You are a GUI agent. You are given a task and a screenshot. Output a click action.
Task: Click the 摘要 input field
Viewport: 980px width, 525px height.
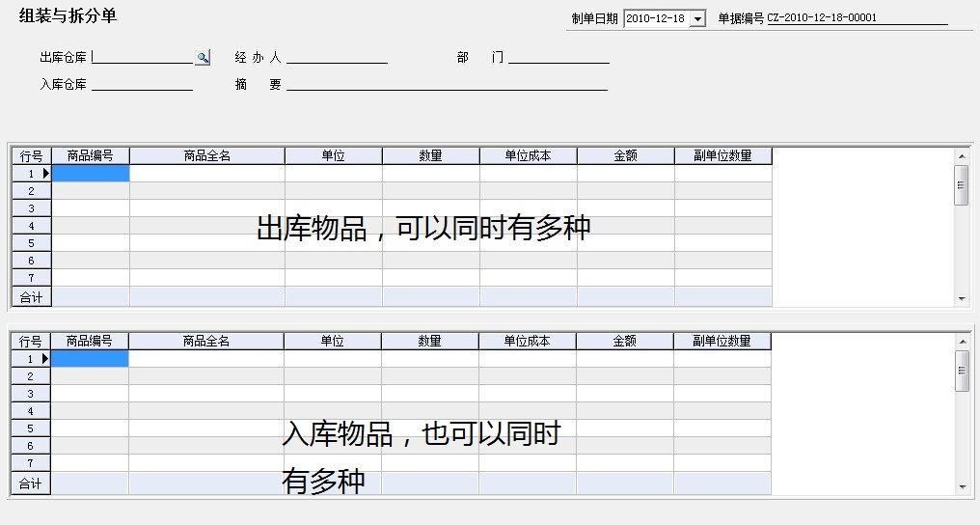pos(447,84)
